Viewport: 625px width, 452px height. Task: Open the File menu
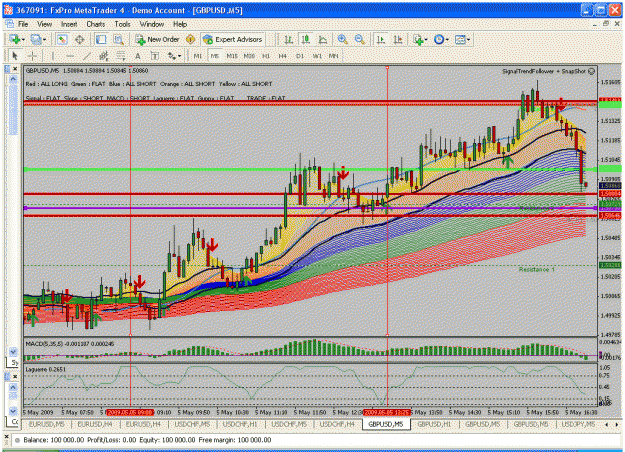pos(23,24)
